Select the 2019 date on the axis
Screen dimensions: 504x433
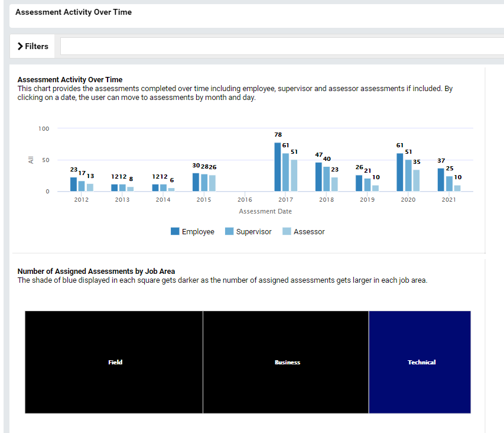pos(367,200)
